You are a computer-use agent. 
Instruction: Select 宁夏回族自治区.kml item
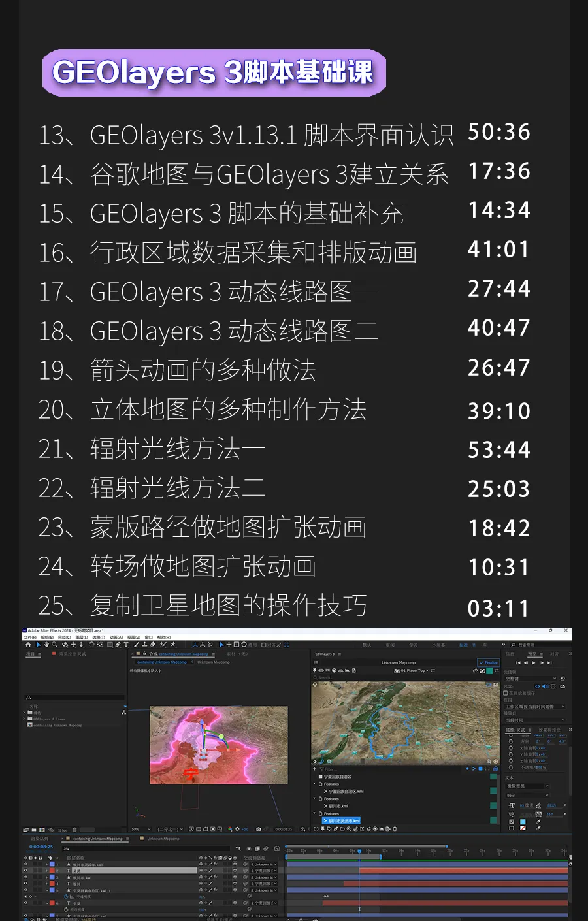point(344,791)
